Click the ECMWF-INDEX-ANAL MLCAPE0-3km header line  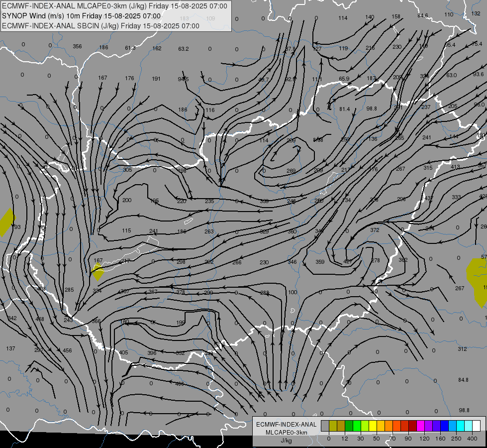pyautogui.click(x=114, y=6)
